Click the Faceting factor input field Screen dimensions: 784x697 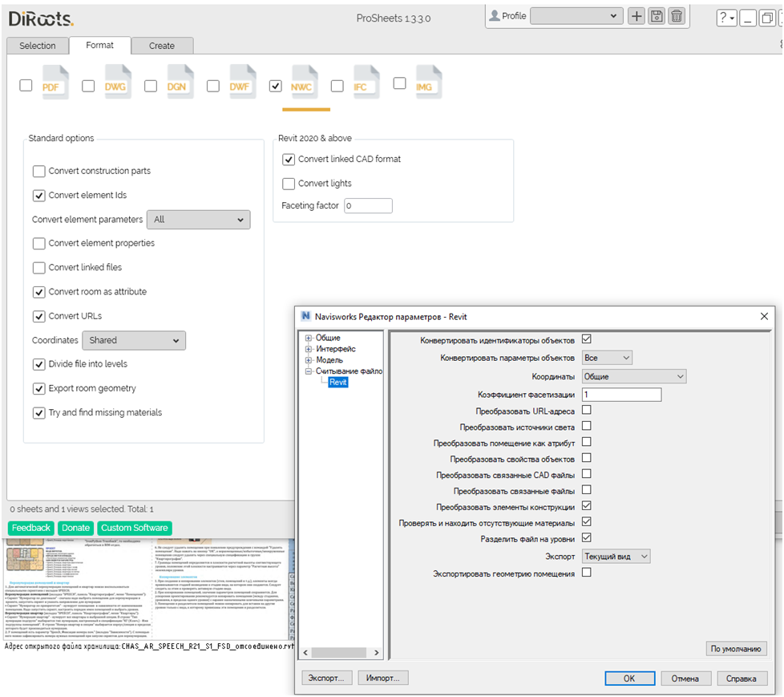[x=368, y=206]
